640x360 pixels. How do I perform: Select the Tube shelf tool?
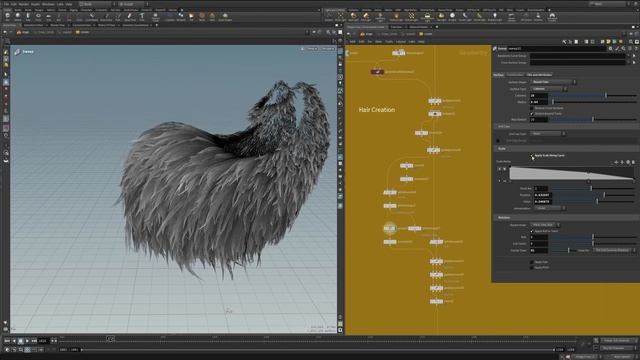click(x=28, y=16)
